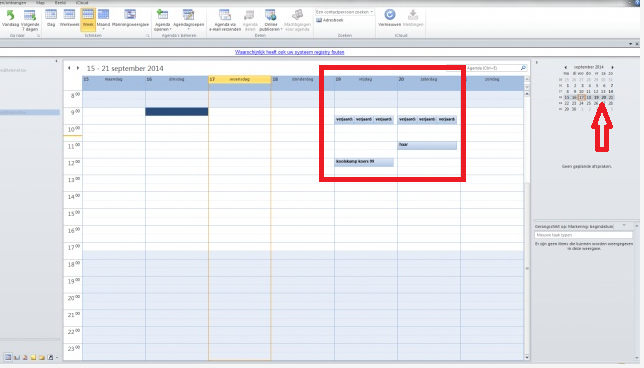
Task: Open the Agenda openen dropdown
Action: pyautogui.click(x=162, y=20)
